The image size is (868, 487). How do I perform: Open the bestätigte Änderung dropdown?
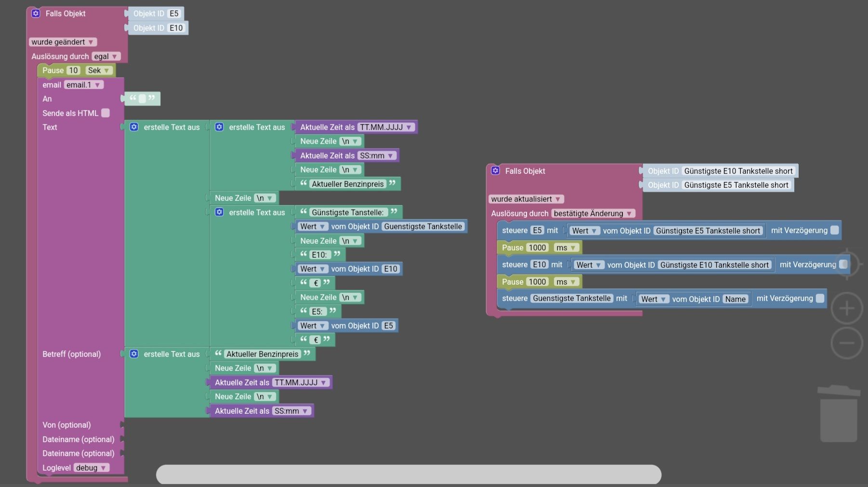(593, 213)
